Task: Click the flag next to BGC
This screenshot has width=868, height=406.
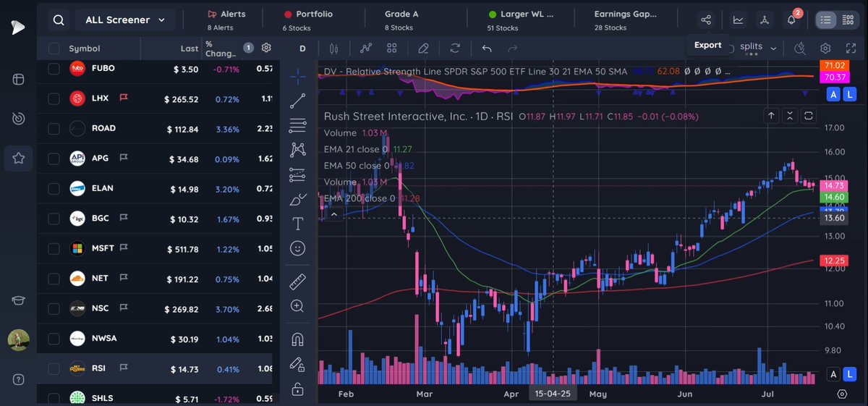Action: tap(124, 219)
